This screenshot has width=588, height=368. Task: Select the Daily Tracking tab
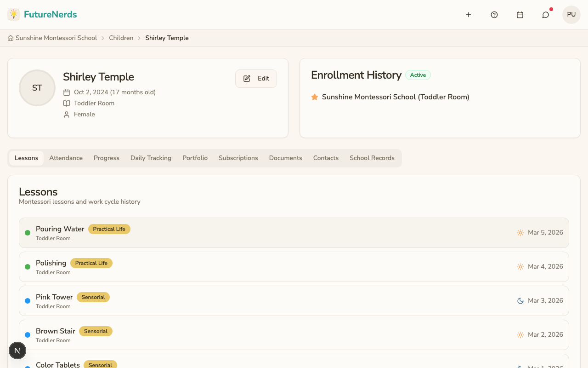point(151,158)
